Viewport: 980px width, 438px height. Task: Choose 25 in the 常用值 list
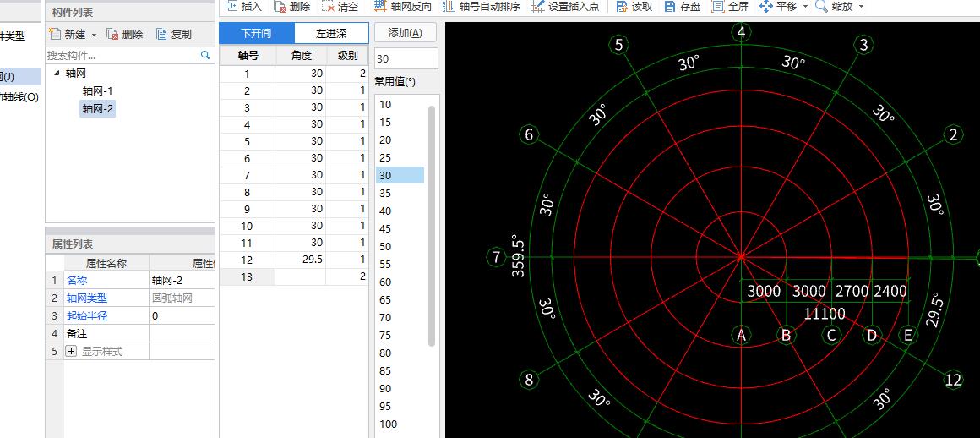400,157
